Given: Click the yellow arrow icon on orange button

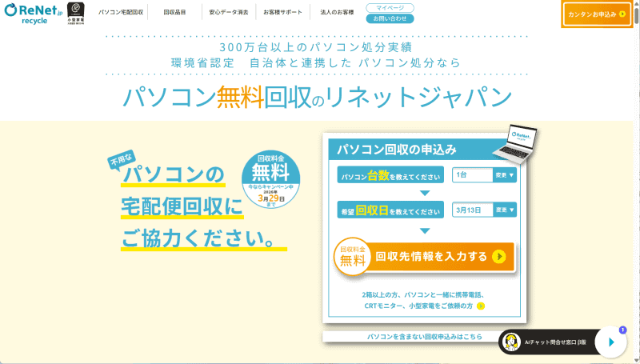Looking at the screenshot, I should 498,257.
